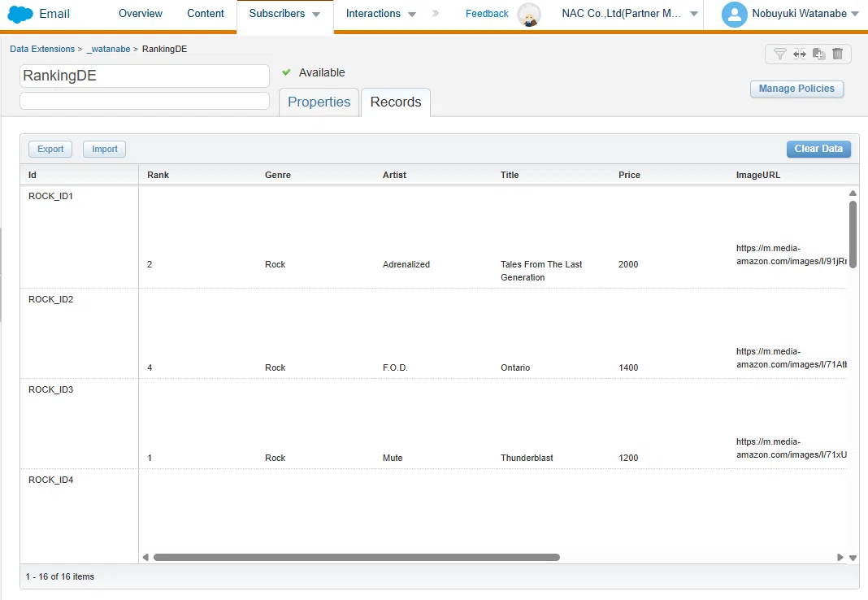Click the 1 - 16 of 16 items text
The image size is (868, 600).
click(60, 576)
